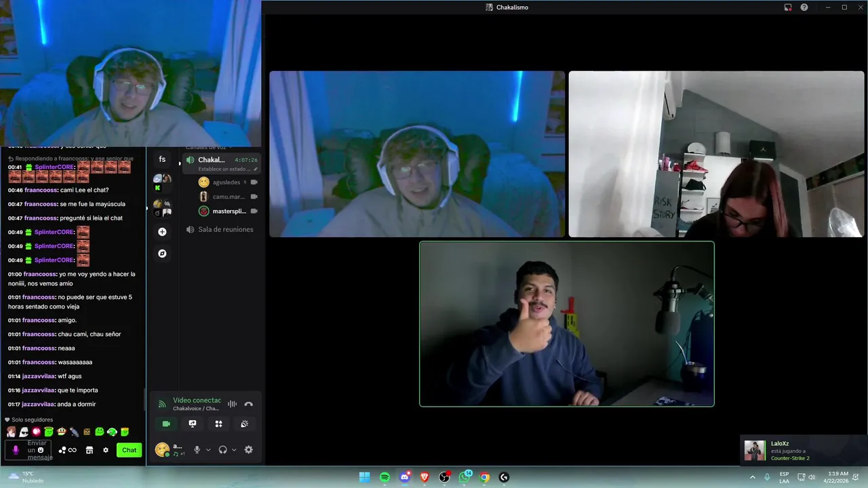
Task: Click the purple microphone chat icon
Action: point(16,450)
